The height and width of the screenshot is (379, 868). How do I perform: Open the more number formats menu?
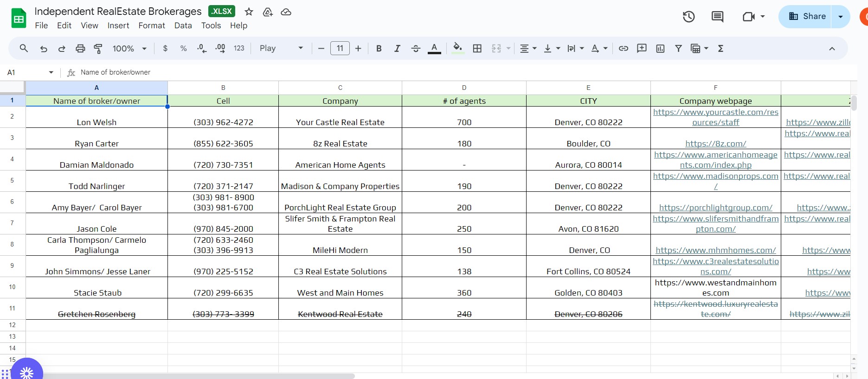tap(239, 48)
